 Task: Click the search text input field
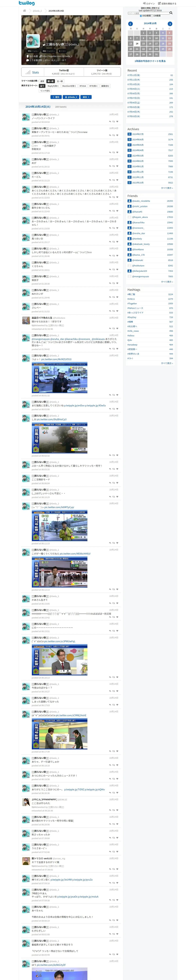148,13
